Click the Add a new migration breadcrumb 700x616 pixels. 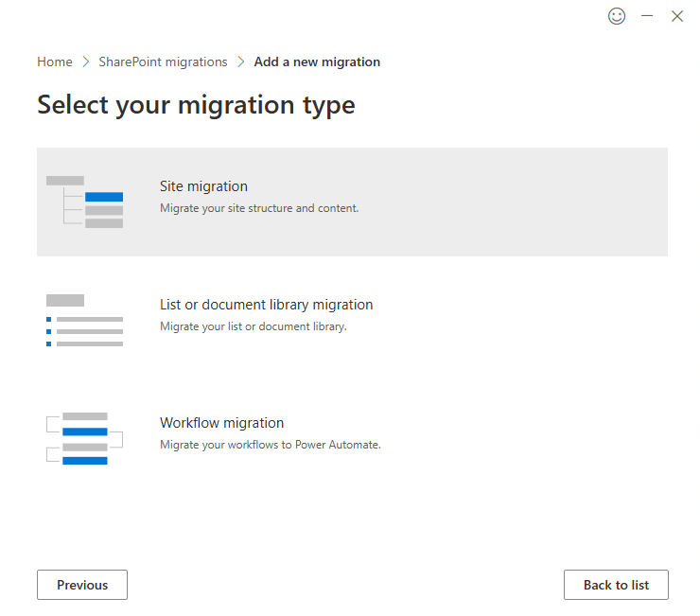pos(317,62)
